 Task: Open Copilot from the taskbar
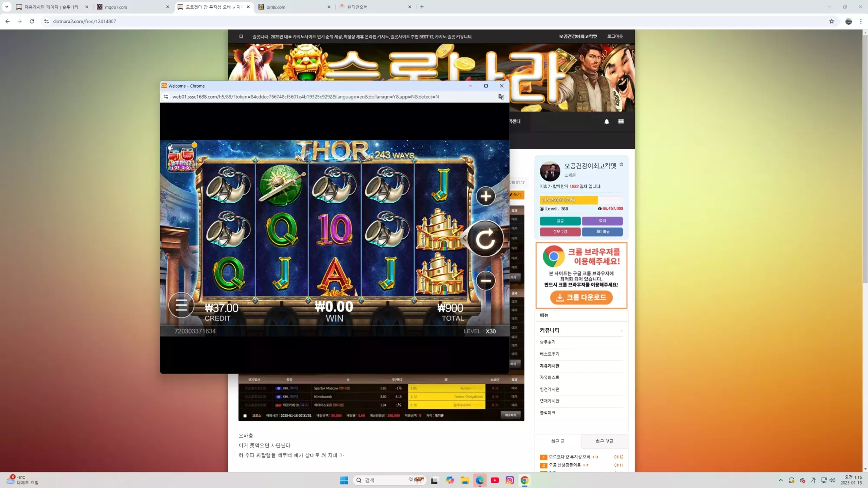pos(450,480)
